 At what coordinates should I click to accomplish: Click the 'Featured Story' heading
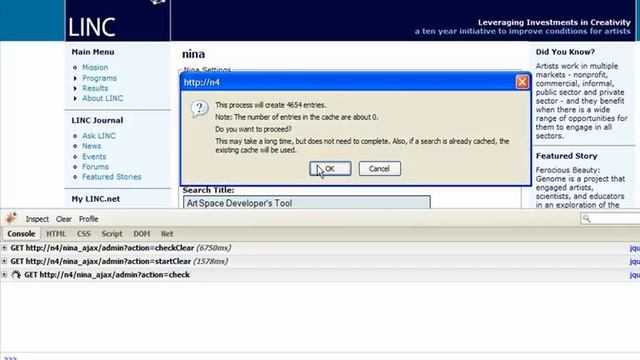pyautogui.click(x=567, y=156)
